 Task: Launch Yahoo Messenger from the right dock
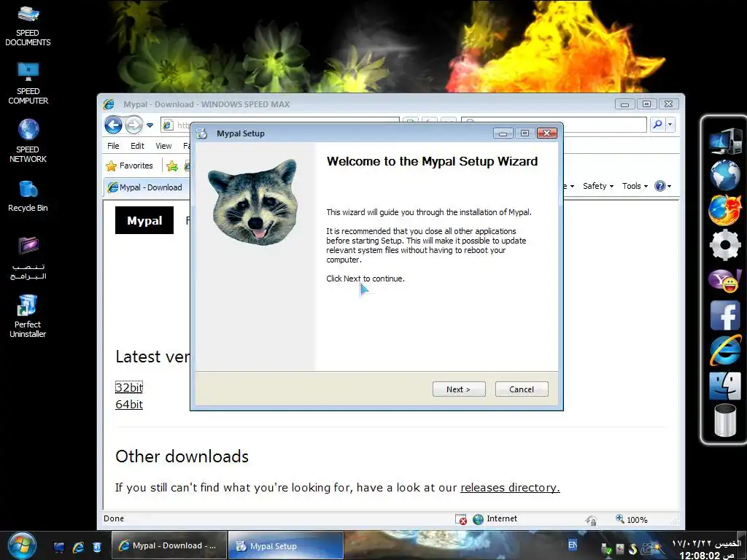click(x=724, y=280)
